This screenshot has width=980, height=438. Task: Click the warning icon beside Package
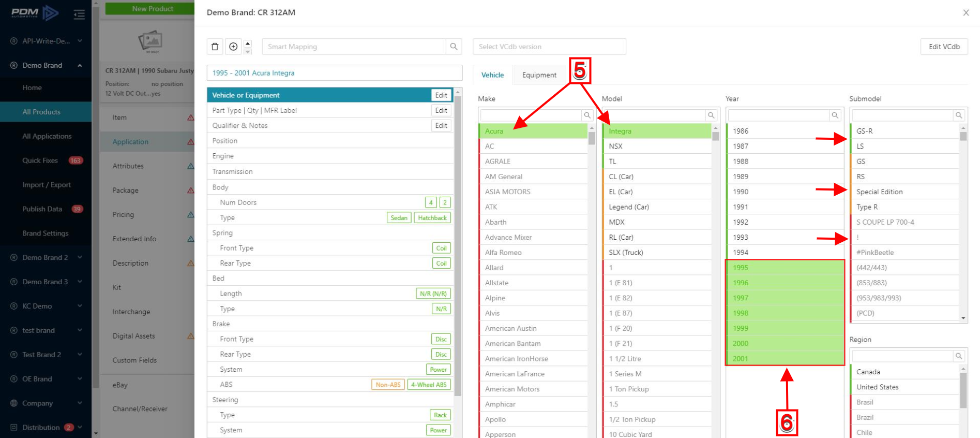point(191,191)
